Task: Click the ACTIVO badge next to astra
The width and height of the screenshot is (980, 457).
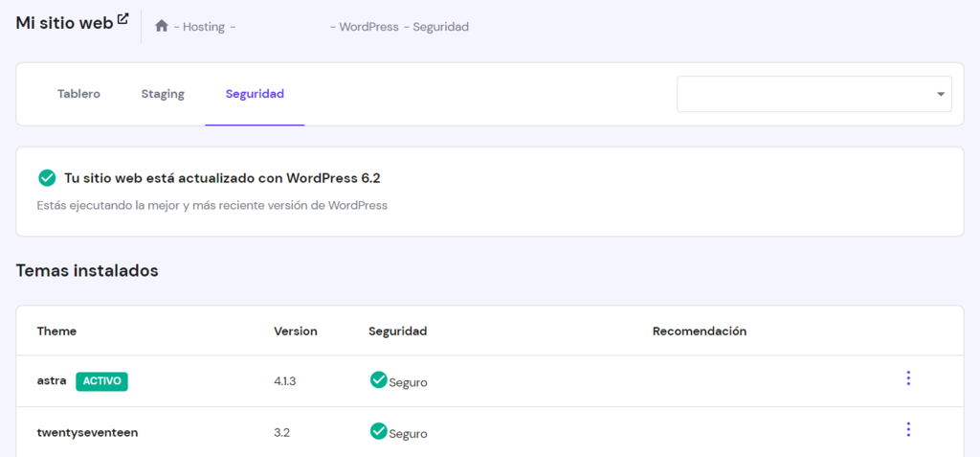Action: [101, 381]
